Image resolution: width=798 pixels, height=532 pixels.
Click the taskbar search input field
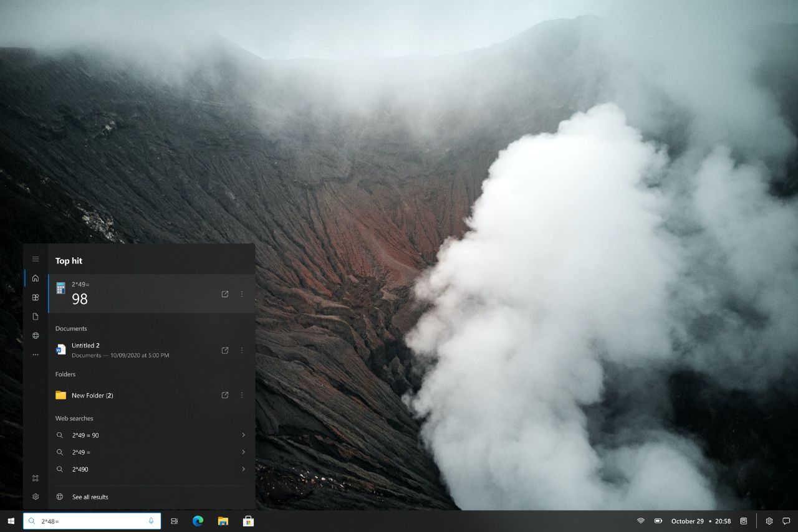(92, 521)
